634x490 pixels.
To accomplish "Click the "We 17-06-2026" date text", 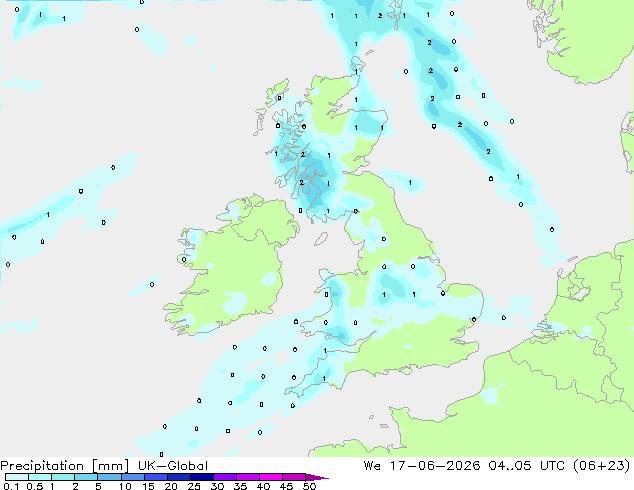I will [x=422, y=465].
